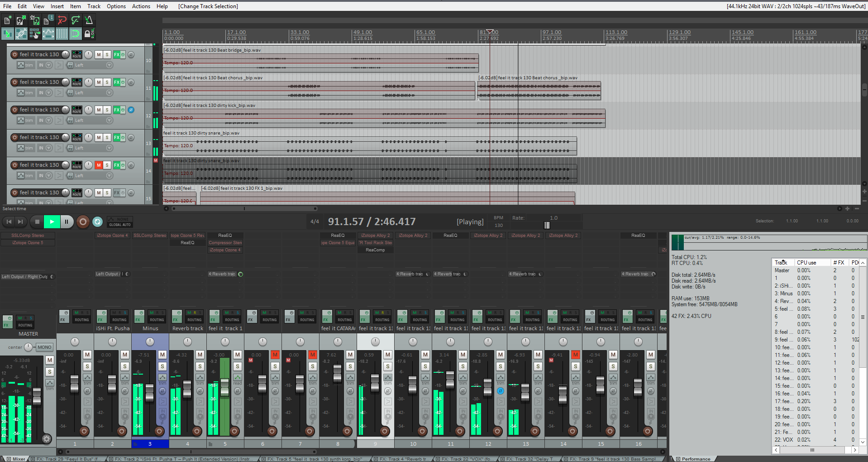Open the 4/4 time signature selector
Screen dimensions: 868x462
(315, 221)
